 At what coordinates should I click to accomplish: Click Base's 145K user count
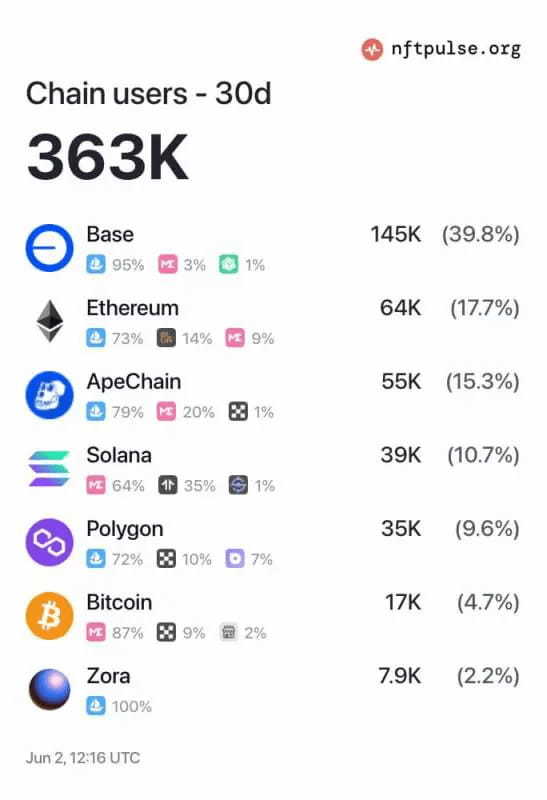click(396, 234)
